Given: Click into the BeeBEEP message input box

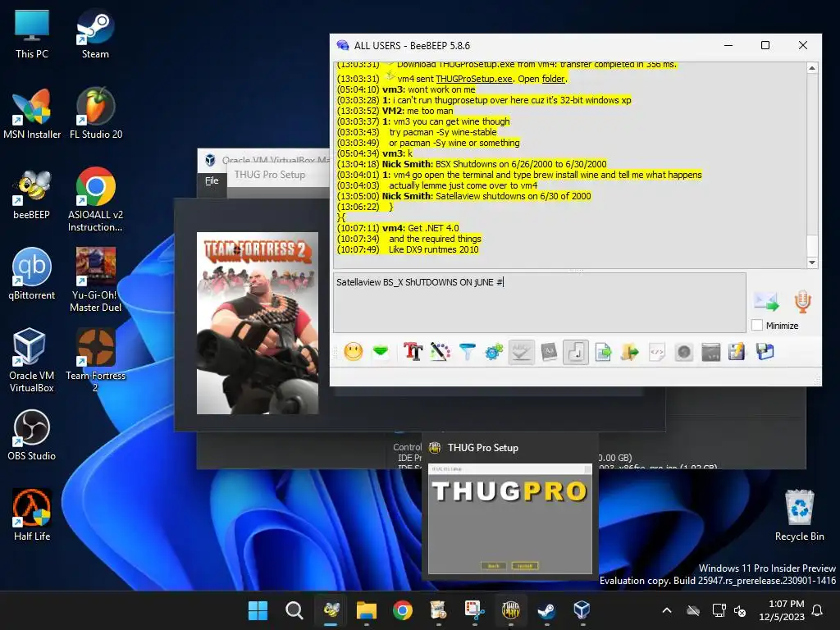Looking at the screenshot, I should pos(540,303).
